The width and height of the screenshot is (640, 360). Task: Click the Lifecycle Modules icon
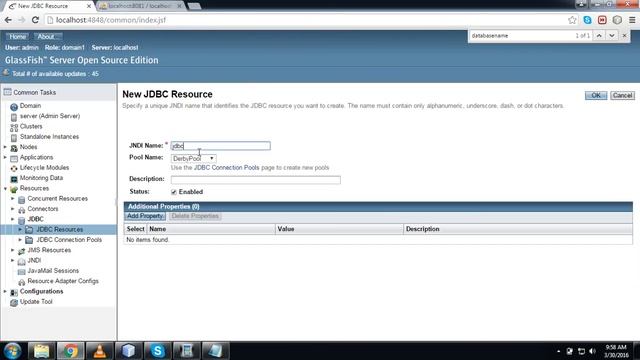(x=14, y=168)
